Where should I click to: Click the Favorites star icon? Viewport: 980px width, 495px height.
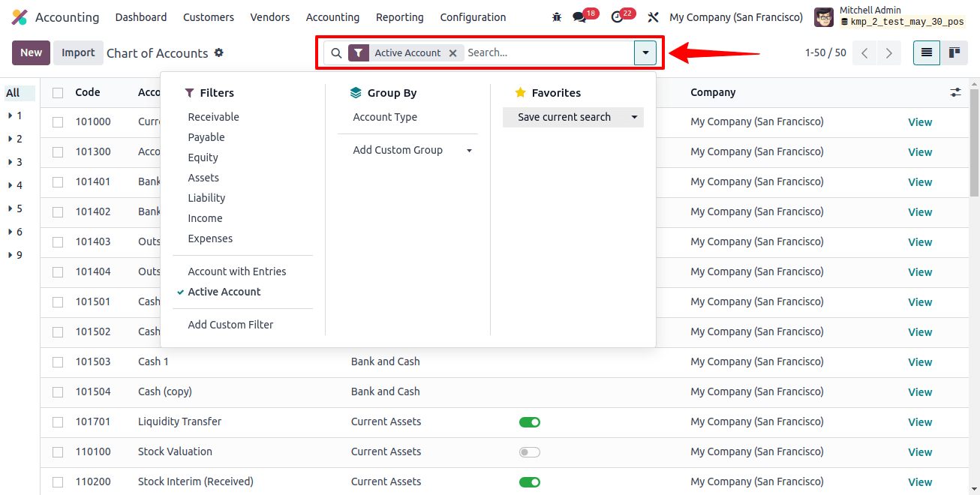point(520,93)
